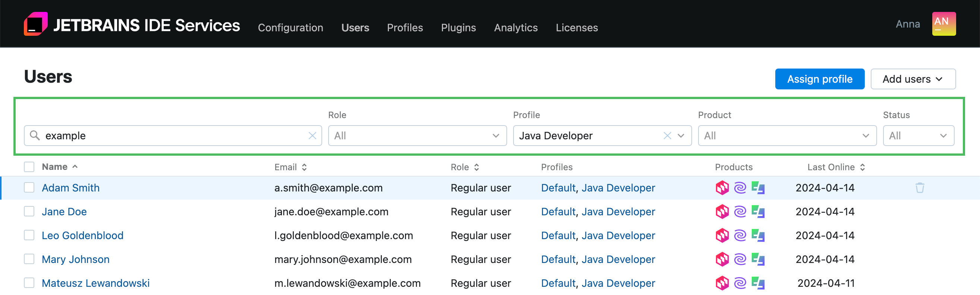Click the first pink product icon for Adam Smith

click(722, 188)
